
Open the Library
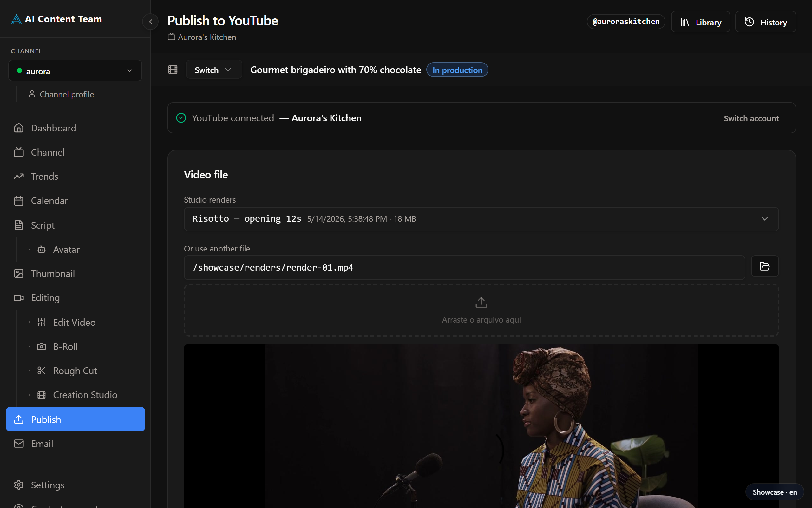(700, 22)
